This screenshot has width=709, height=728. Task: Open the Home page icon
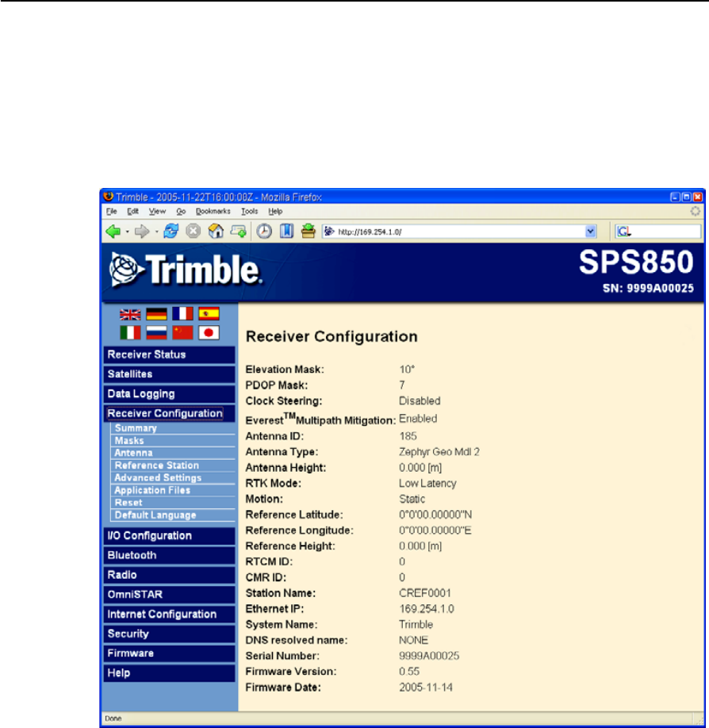click(x=216, y=231)
